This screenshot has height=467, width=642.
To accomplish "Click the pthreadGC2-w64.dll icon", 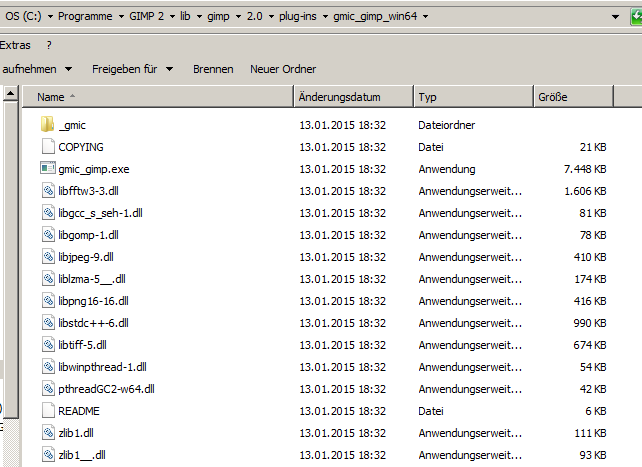I will coord(48,389).
